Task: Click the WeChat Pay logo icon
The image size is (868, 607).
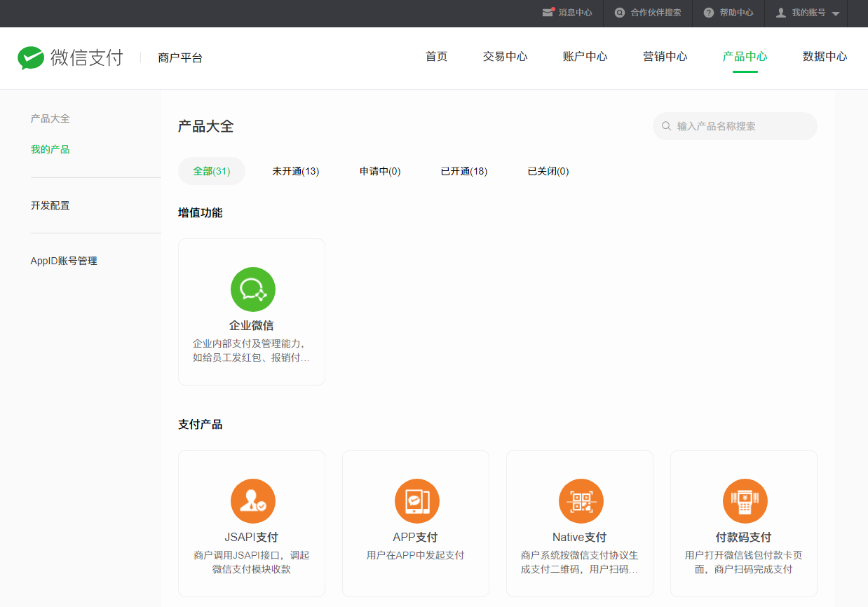Action: [31, 57]
